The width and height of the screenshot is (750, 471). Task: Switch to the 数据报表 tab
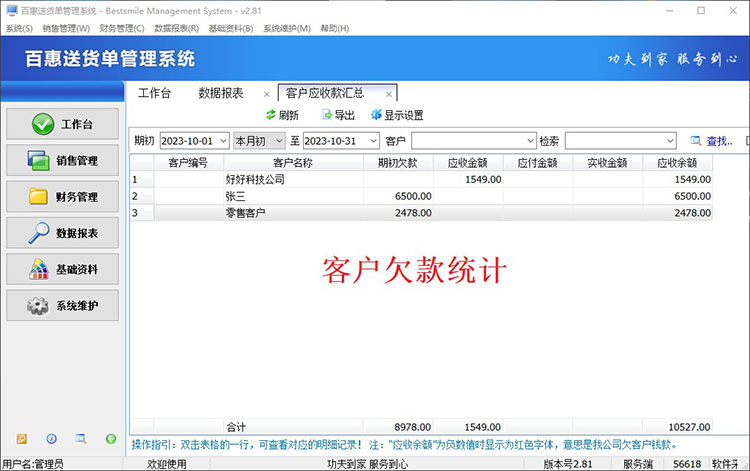221,93
